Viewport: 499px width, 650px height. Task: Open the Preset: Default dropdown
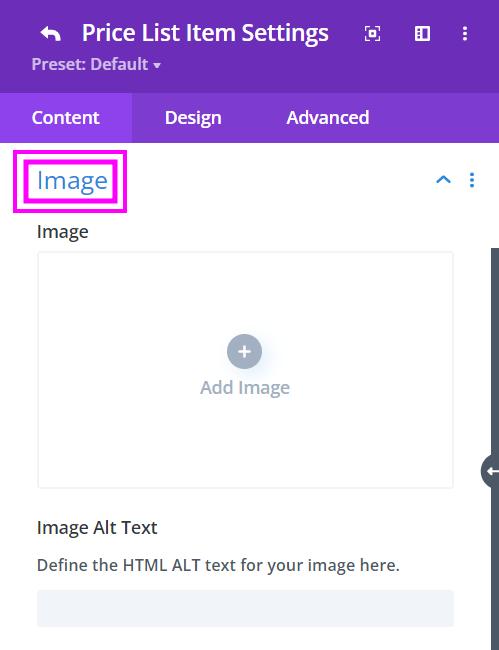point(96,64)
